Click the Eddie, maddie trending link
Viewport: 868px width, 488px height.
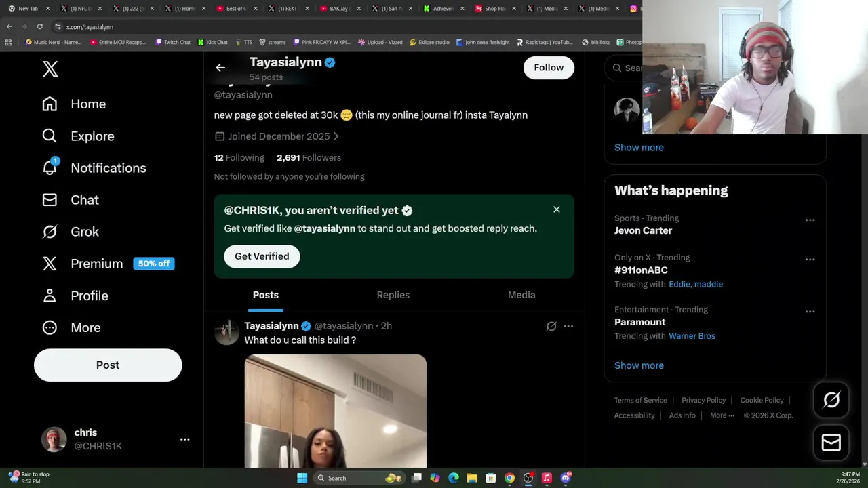click(x=696, y=284)
